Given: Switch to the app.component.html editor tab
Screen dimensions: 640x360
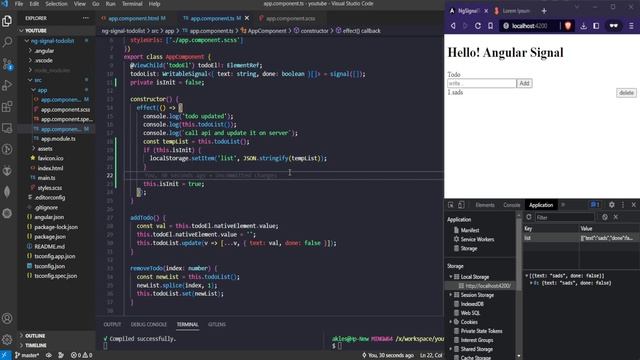Looking at the screenshot, I should (133, 18).
